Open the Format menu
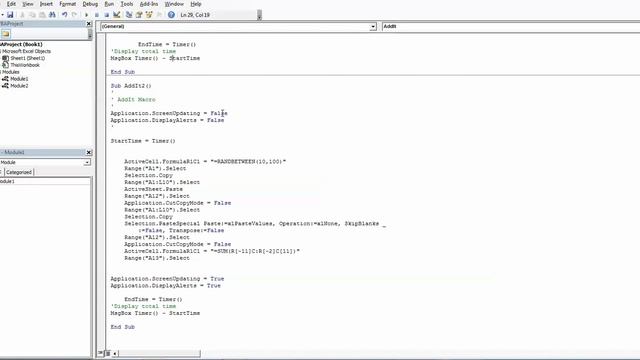This screenshot has height=360, width=640. (68, 4)
